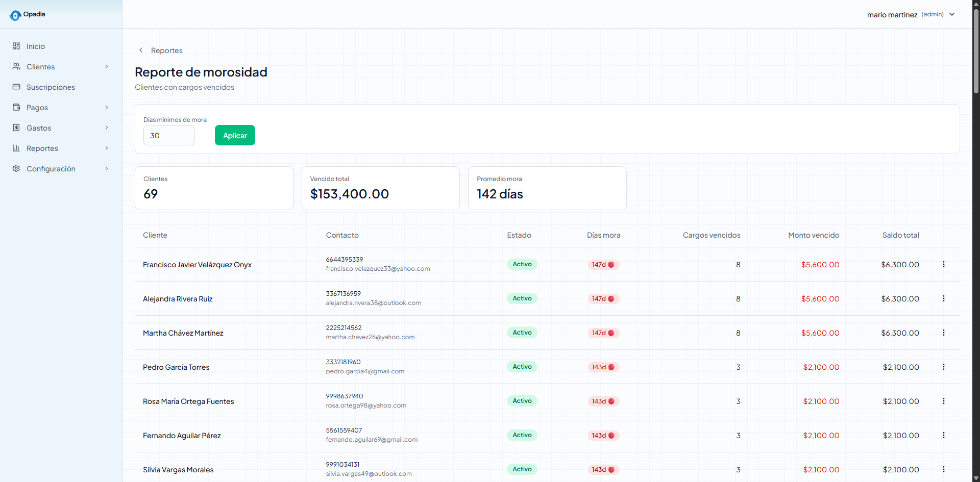Screen dimensions: 980x482
Task: Click the Días mora column header
Action: pos(603,235)
